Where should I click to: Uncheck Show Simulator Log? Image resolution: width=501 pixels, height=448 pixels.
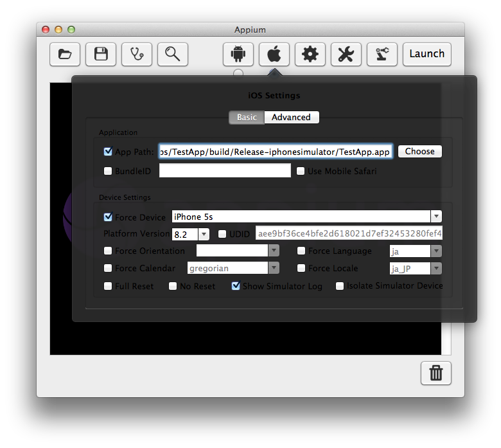pos(236,286)
